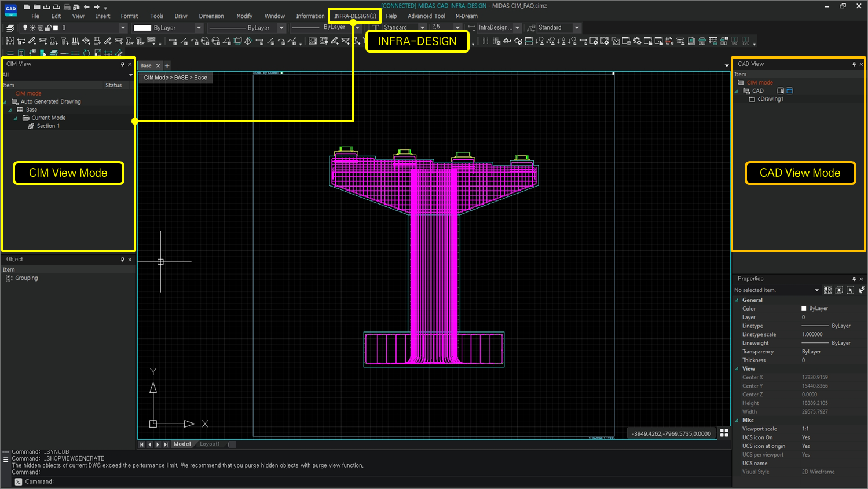The width and height of the screenshot is (868, 489).
Task: Toggle layer freeze sun icon
Action: tap(32, 28)
